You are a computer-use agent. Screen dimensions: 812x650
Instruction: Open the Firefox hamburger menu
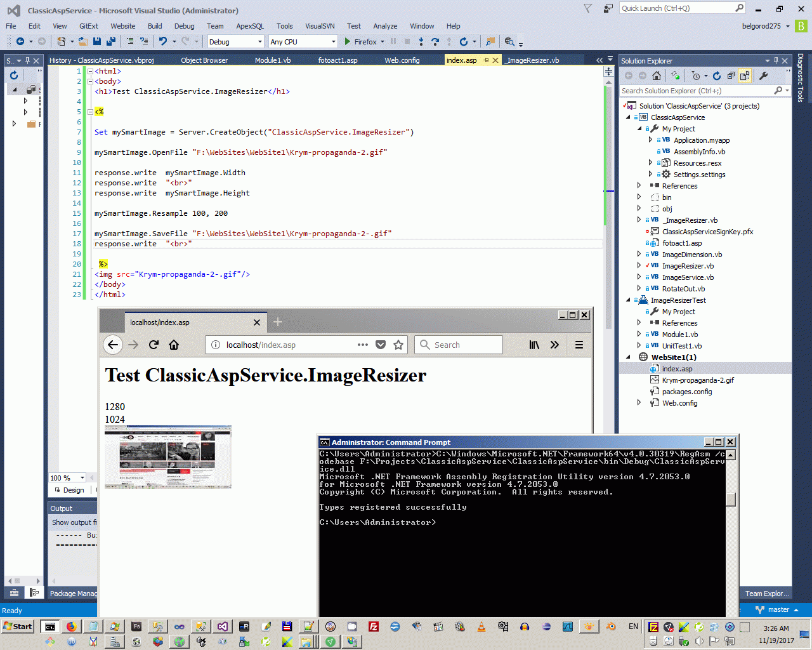tap(579, 345)
